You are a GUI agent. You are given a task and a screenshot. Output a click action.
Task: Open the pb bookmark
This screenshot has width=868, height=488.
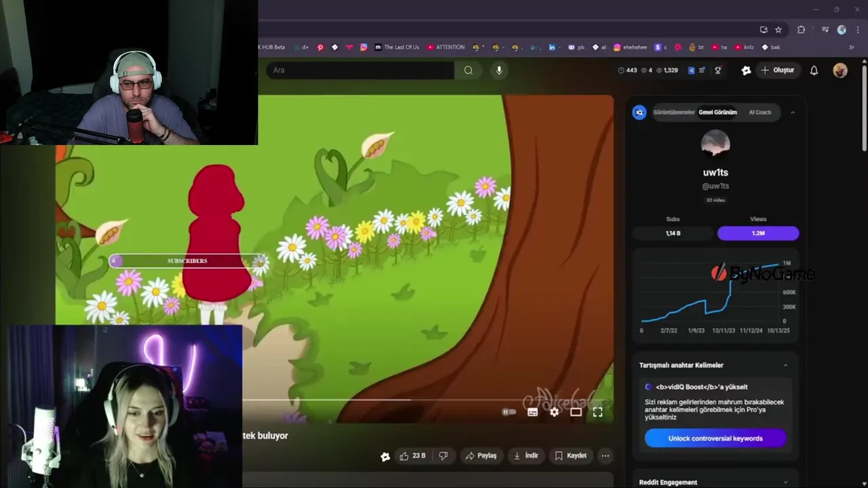click(576, 47)
